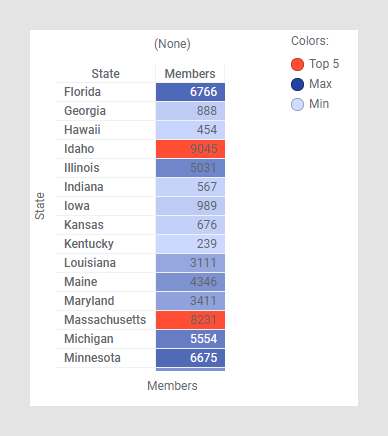
Task: Select the Kentucky 239 value cell
Action: [190, 244]
